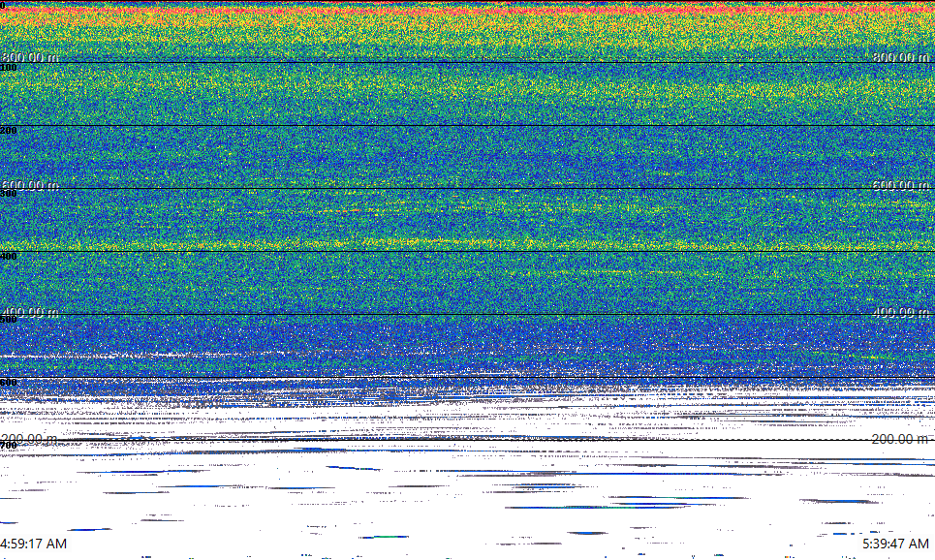Select the left-edge 600.00 m range label
Screen dimensions: 935x560
coord(30,185)
